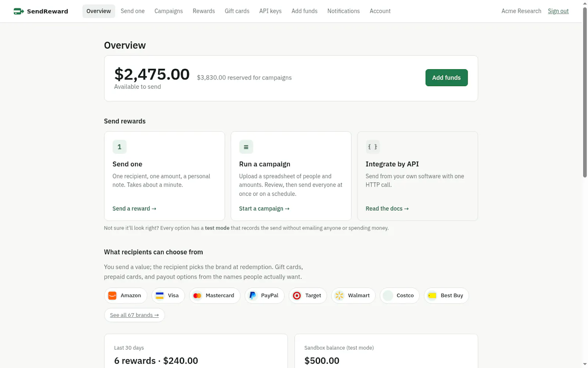Image resolution: width=588 pixels, height=368 pixels.
Task: Navigate to API keys
Action: pyautogui.click(x=270, y=11)
